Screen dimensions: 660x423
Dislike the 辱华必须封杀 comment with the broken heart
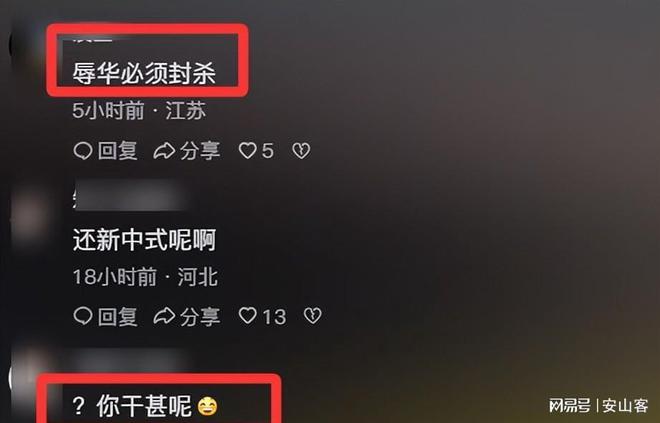301,150
